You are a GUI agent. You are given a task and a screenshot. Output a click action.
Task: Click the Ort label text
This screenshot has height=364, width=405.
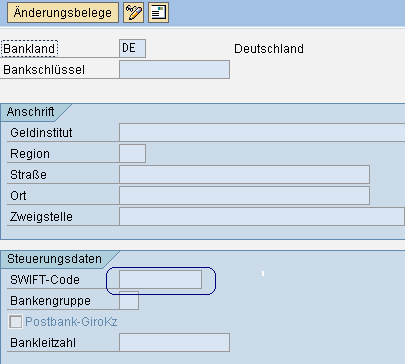click(x=18, y=196)
